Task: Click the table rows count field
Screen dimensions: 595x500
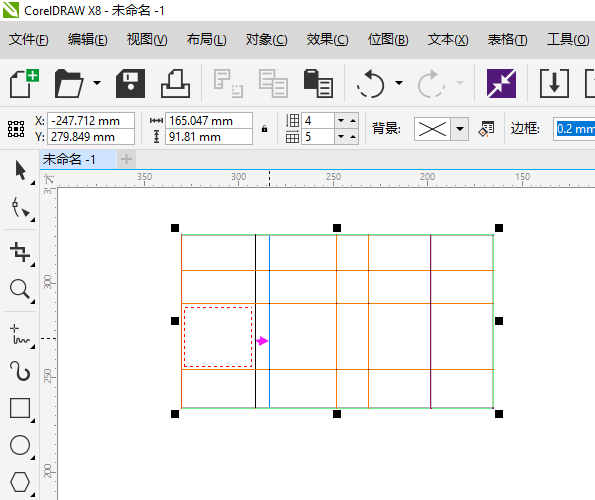Action: [x=318, y=121]
